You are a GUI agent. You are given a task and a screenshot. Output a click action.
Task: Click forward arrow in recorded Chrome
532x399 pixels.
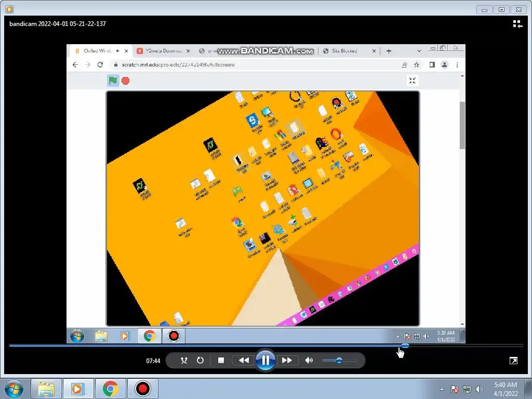coord(87,65)
